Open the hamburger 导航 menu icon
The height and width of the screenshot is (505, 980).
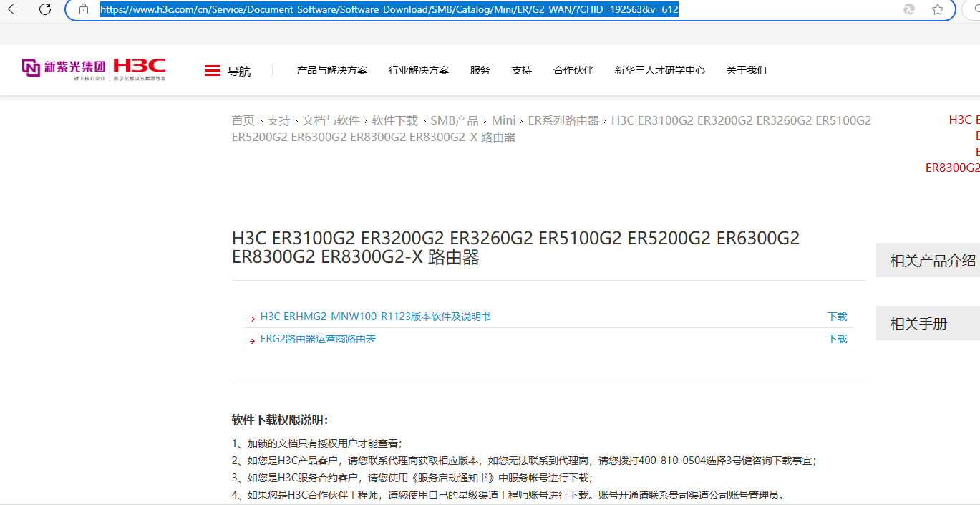click(213, 70)
